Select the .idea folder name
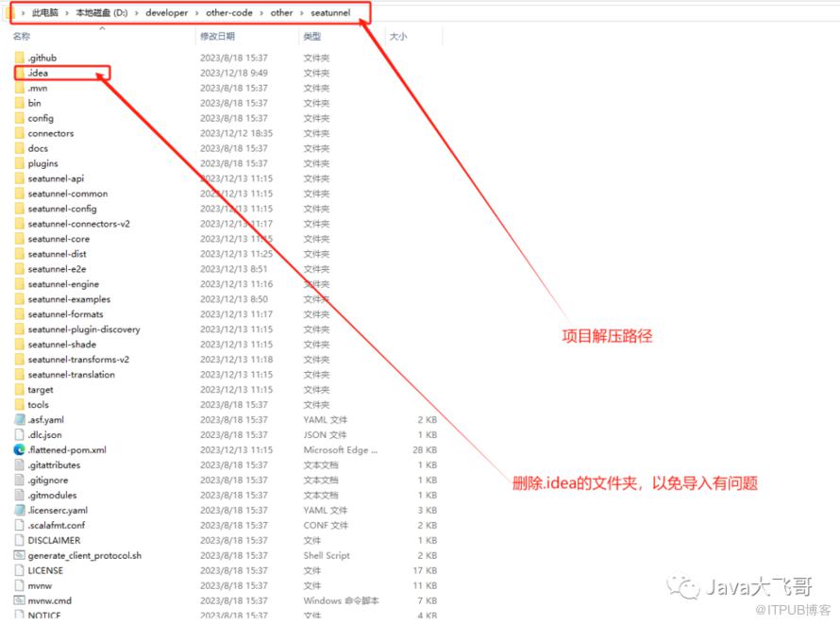 pos(38,73)
